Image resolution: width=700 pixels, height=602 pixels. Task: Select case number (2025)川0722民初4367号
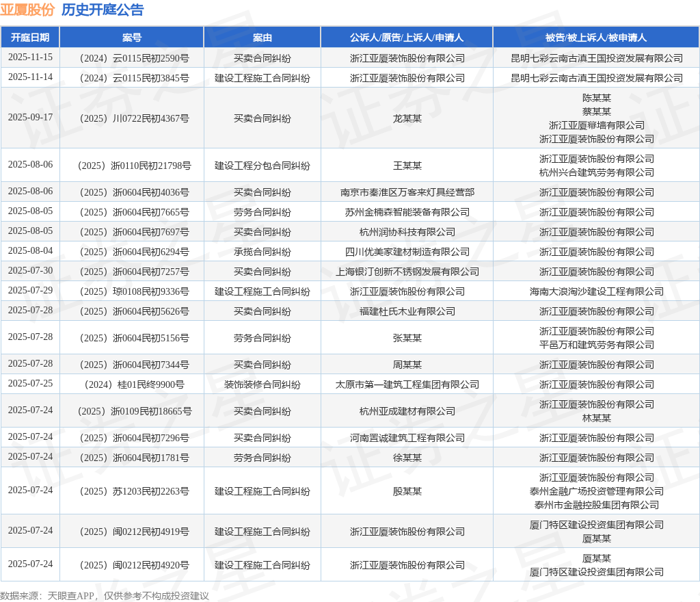(132, 118)
